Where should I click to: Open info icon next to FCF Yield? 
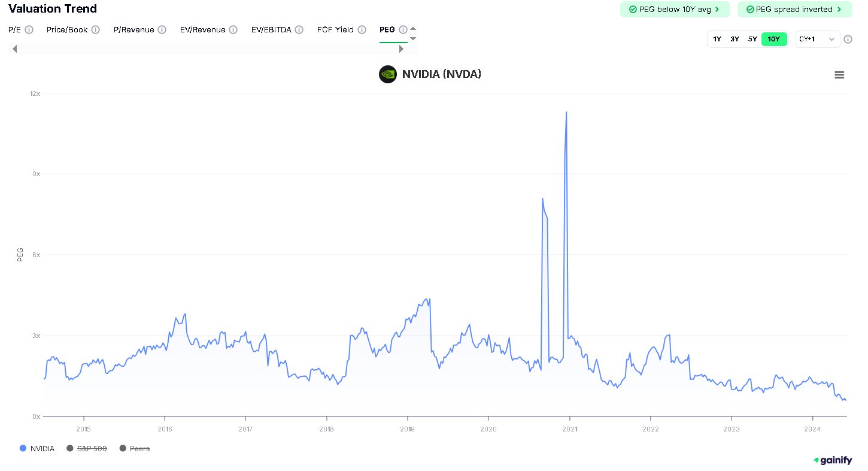[362, 29]
